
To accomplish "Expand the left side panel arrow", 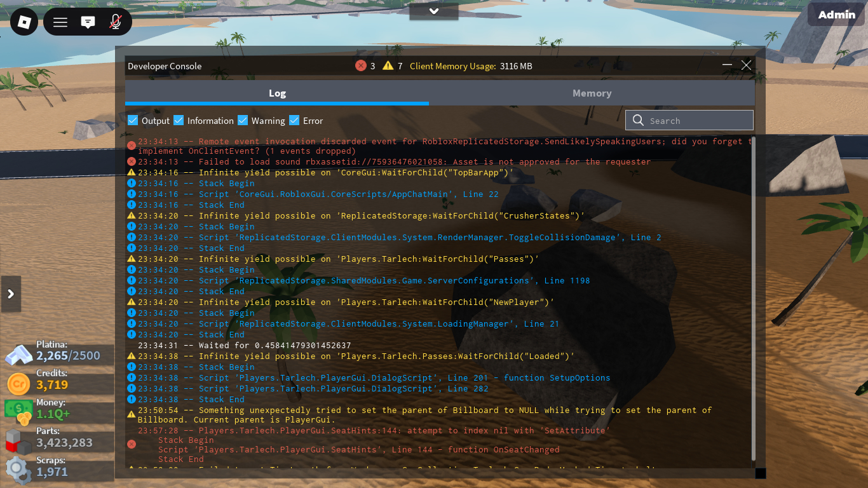I will pos(11,294).
